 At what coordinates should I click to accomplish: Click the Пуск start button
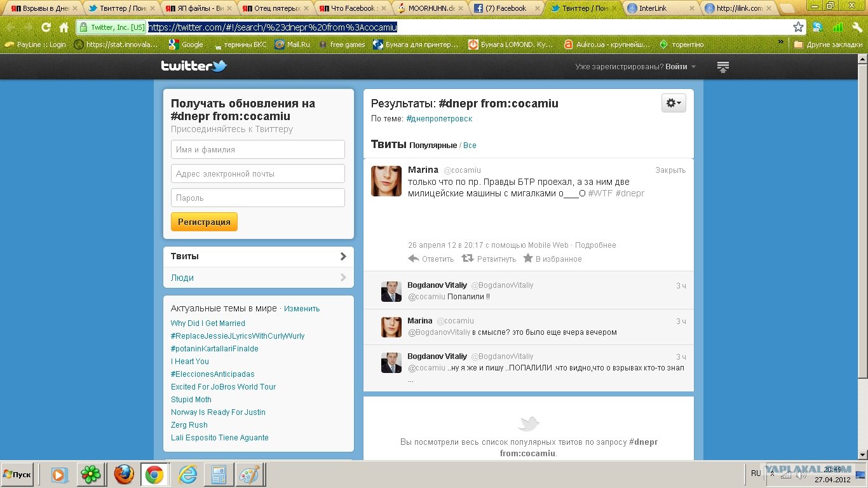click(17, 475)
